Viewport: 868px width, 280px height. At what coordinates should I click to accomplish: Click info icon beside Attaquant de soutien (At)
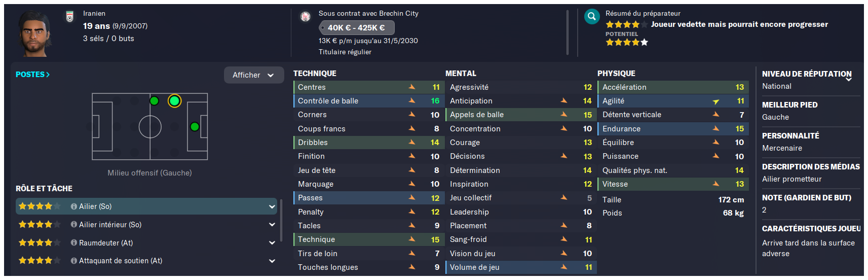(74, 261)
